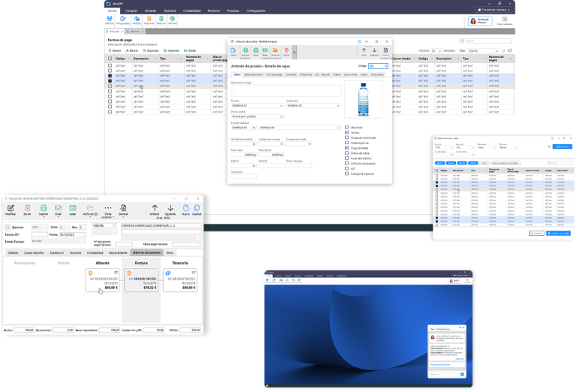Screen dimensions: 577x392
Task: Open the Tesorería tab in invoice window
Action: (x=75, y=253)
